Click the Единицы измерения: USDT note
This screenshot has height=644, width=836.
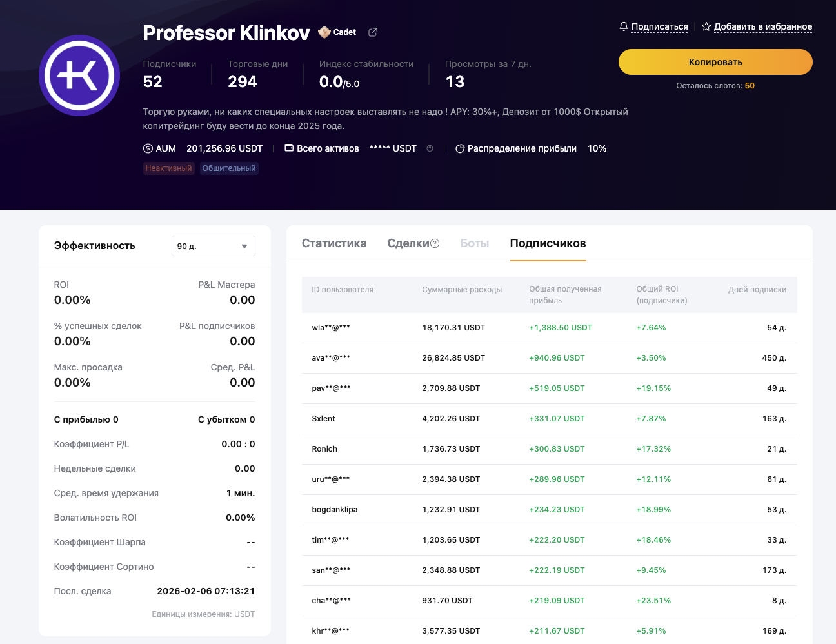coord(203,614)
